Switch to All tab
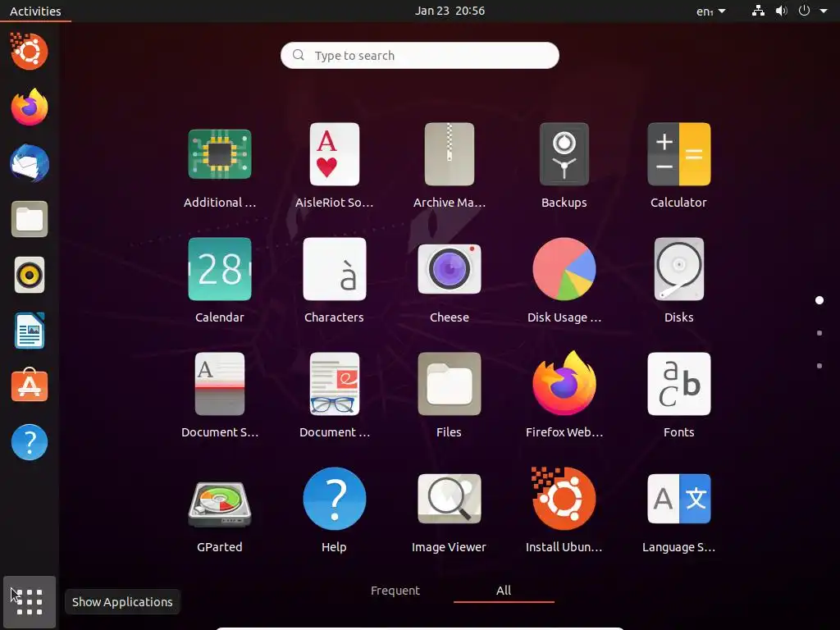This screenshot has height=630, width=840. tap(504, 591)
